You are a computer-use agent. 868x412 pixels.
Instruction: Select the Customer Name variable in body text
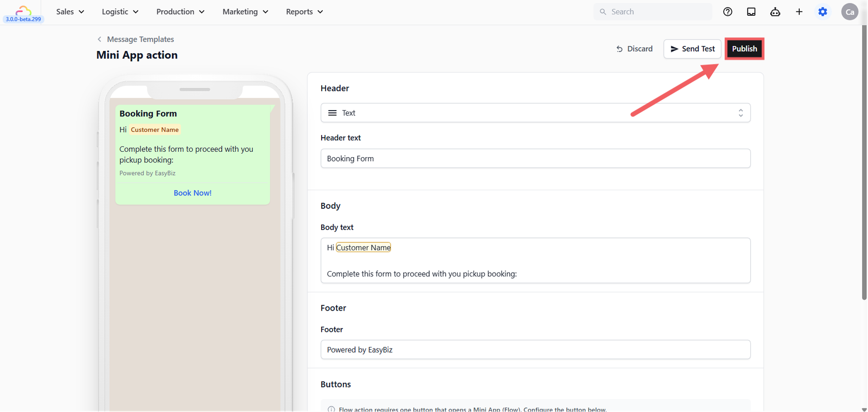click(x=363, y=248)
